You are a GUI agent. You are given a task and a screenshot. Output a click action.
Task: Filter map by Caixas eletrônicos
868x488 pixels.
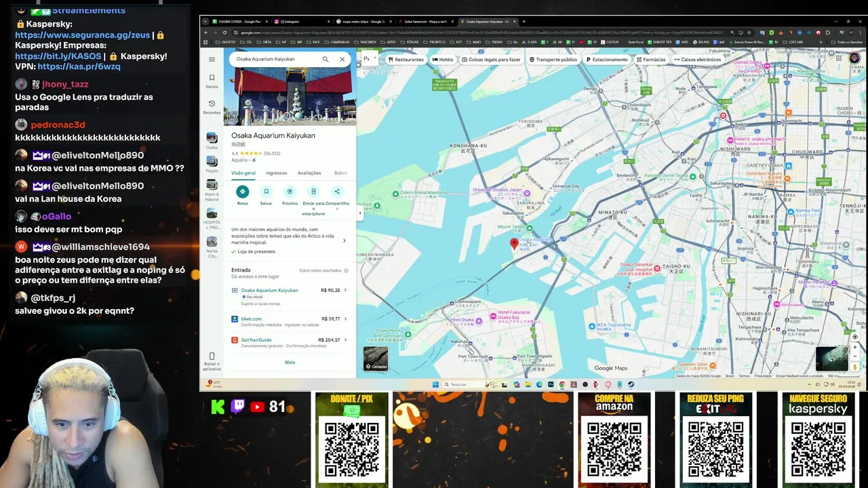pyautogui.click(x=697, y=60)
